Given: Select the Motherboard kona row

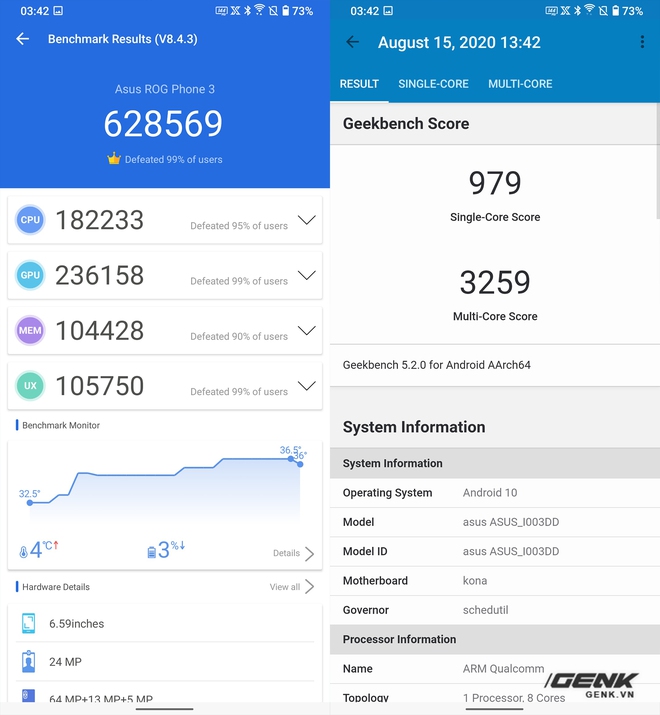Looking at the screenshot, I should 495,580.
